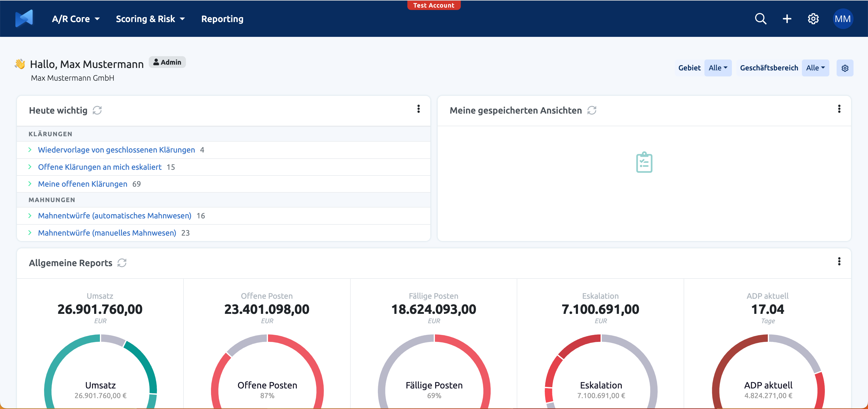Open the Gebiet Alle dropdown

point(718,68)
